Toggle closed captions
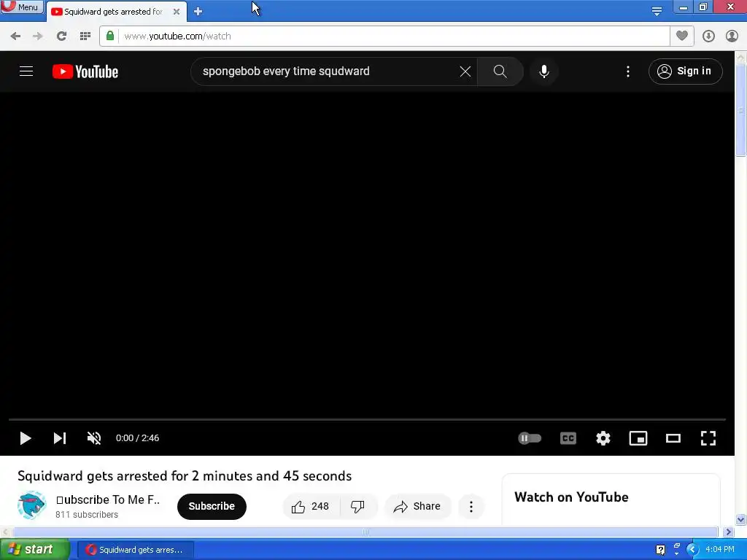This screenshot has width=747, height=560. pyautogui.click(x=568, y=438)
